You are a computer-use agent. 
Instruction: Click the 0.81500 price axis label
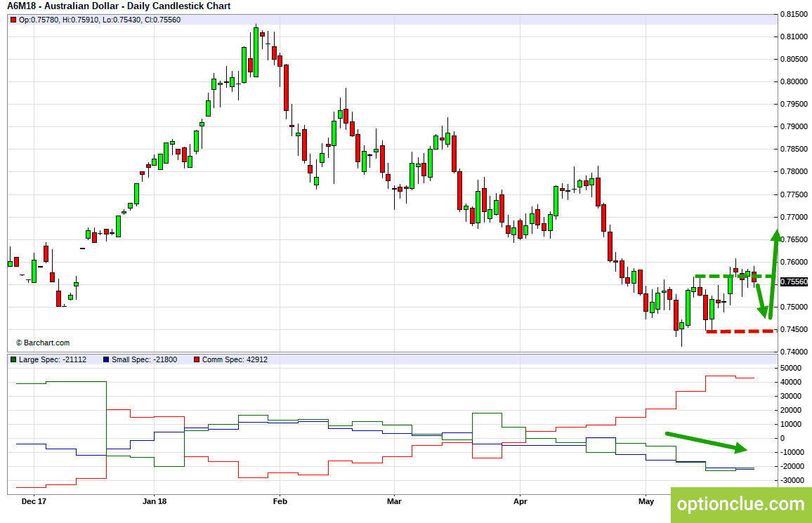point(794,15)
